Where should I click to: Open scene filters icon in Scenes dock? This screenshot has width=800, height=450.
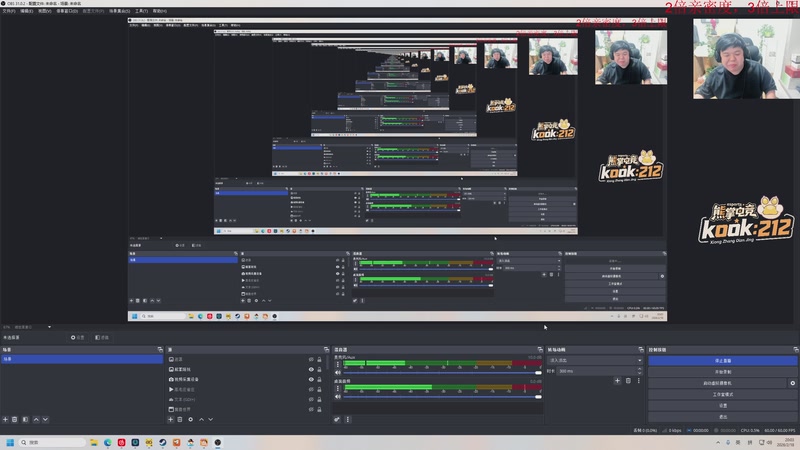[25, 419]
